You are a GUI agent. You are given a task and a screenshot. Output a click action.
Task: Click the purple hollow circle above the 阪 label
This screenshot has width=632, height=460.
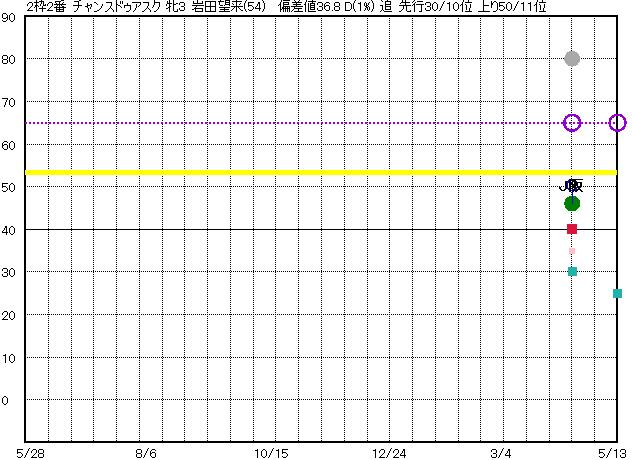(572, 123)
